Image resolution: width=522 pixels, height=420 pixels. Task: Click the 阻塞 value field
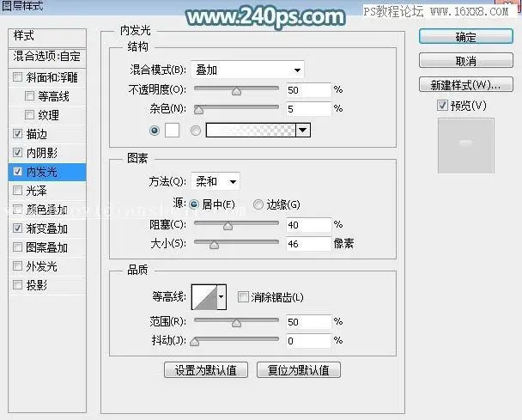click(308, 225)
